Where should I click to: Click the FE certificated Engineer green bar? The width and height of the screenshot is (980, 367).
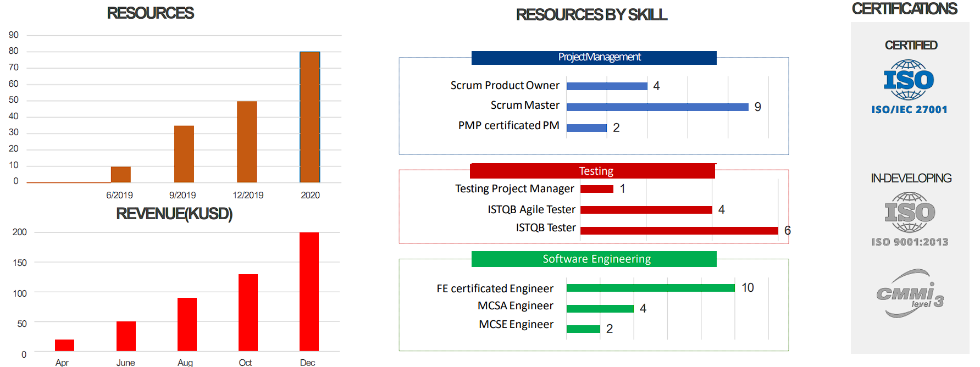click(650, 288)
